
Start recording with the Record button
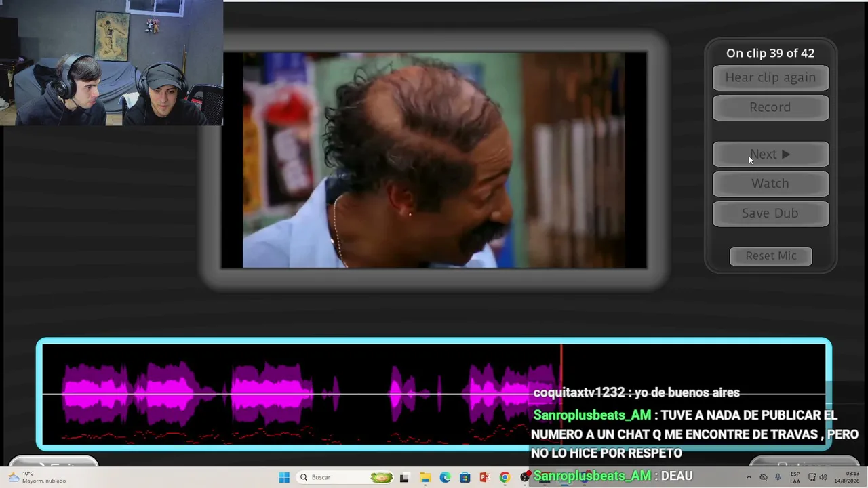770,108
